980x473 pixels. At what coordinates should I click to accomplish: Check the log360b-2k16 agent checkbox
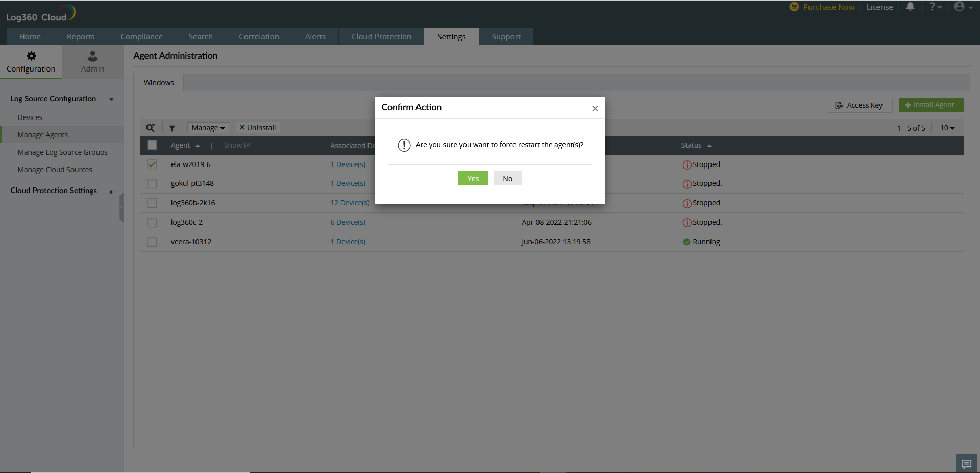pos(152,203)
